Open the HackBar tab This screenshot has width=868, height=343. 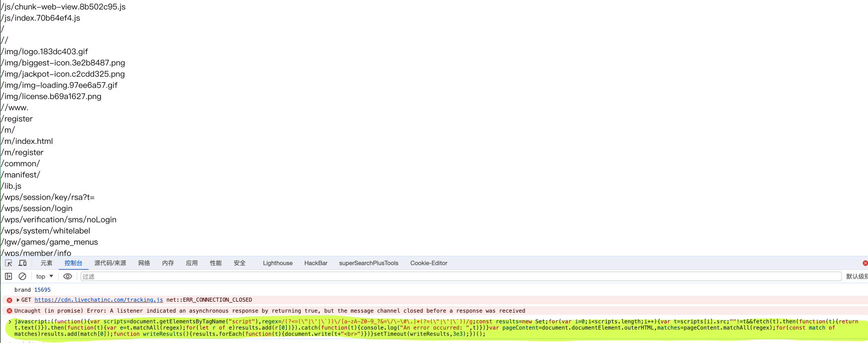(x=316, y=263)
